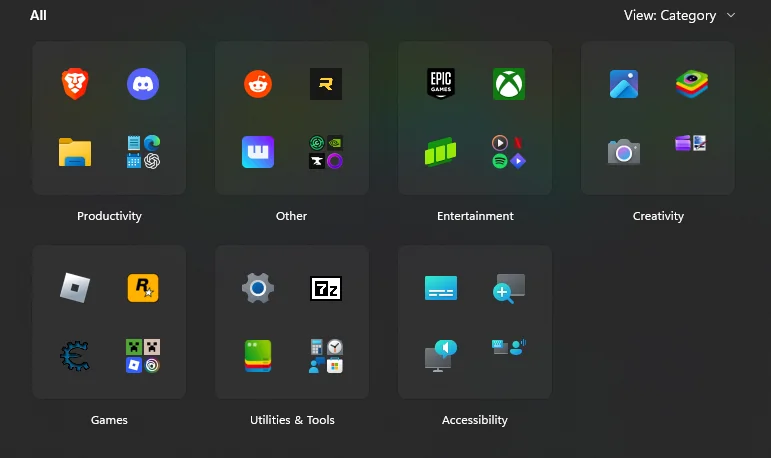
Task: Expand more apps cluster in Other folder
Action: click(326, 152)
